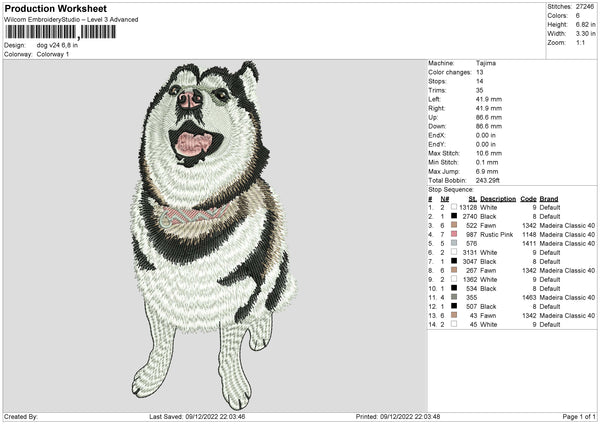Screen dimensions: 600x424
Task: Click the black swatch in stop row 7
Action: (x=454, y=261)
